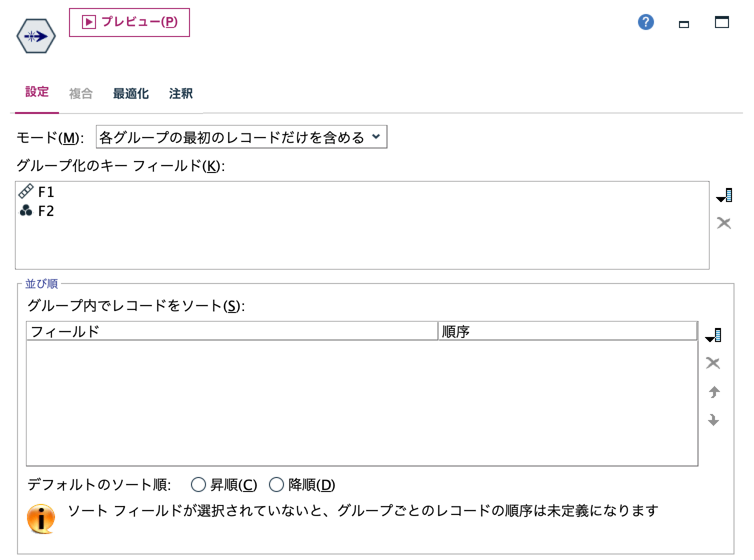
Task: Select the 複合 tab
Action: (x=80, y=93)
